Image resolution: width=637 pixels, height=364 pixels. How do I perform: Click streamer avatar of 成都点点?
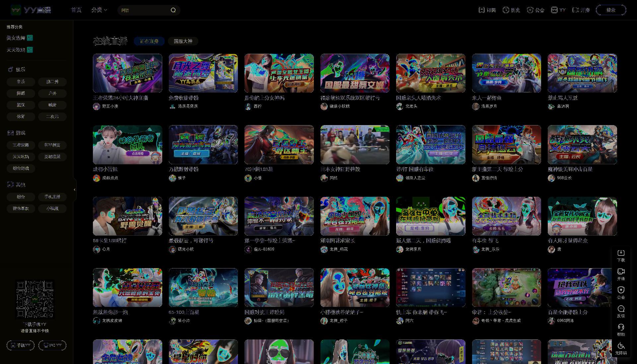tap(97, 178)
